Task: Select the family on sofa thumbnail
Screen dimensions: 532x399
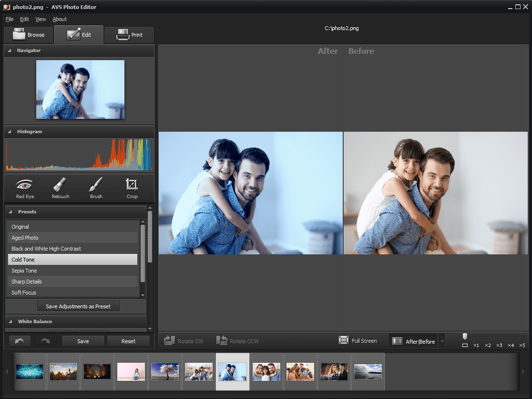Action: click(199, 371)
